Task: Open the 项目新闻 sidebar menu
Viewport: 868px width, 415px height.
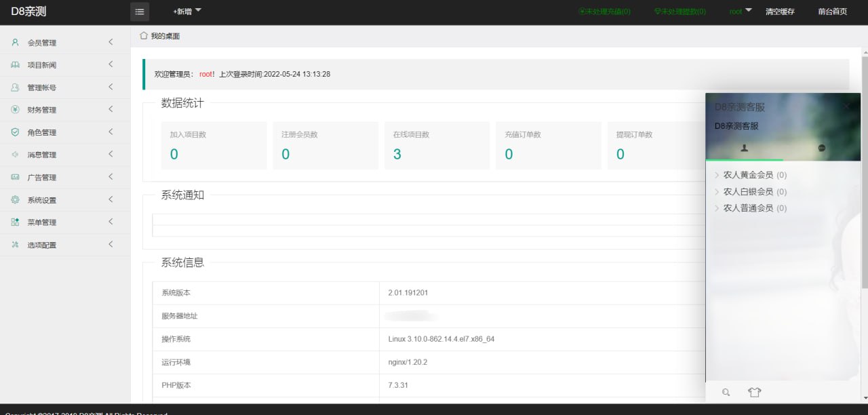Action: tap(65, 65)
